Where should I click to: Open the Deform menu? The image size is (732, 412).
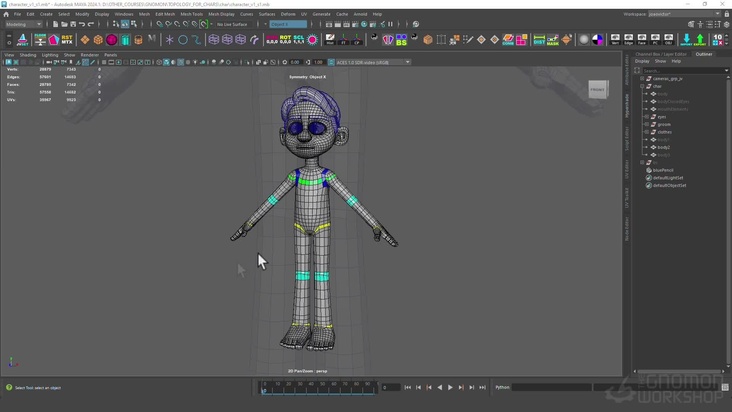288,14
